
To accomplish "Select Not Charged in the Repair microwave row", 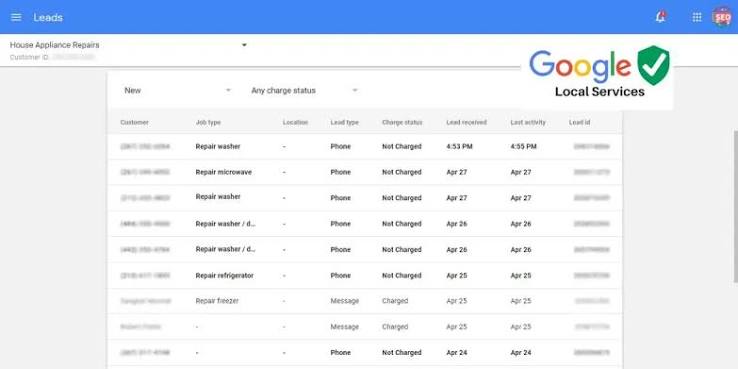I will pos(401,172).
